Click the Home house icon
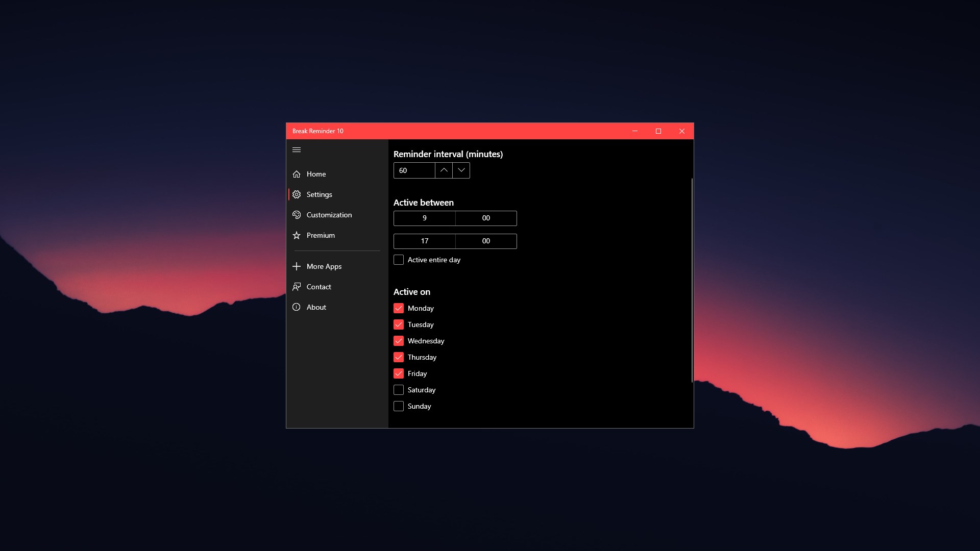 point(297,174)
